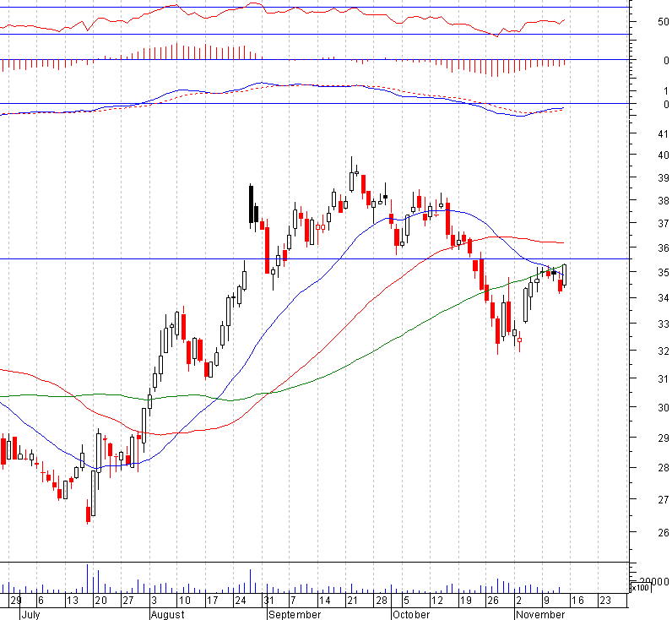Select price axis label 35
The image size is (672, 620).
(664, 273)
